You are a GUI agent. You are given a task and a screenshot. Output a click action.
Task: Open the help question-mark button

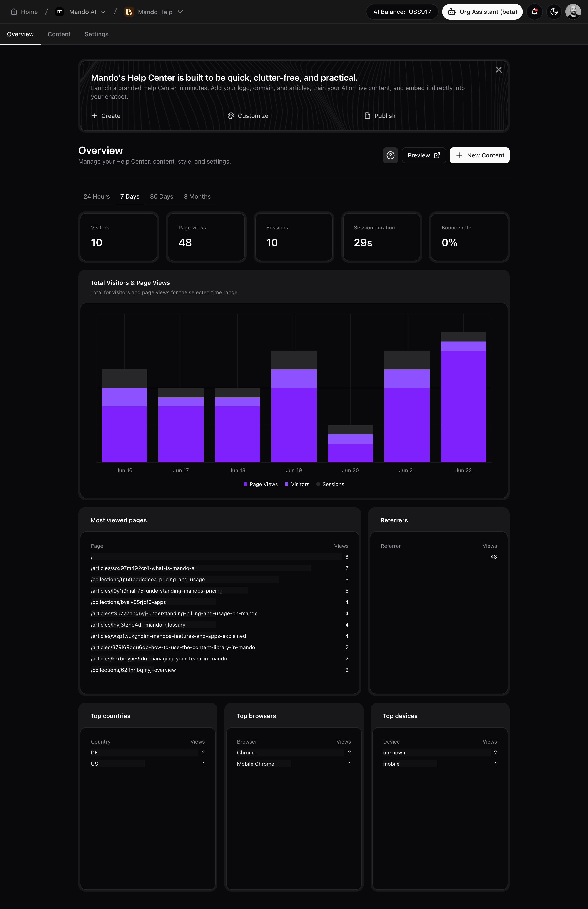pos(390,155)
